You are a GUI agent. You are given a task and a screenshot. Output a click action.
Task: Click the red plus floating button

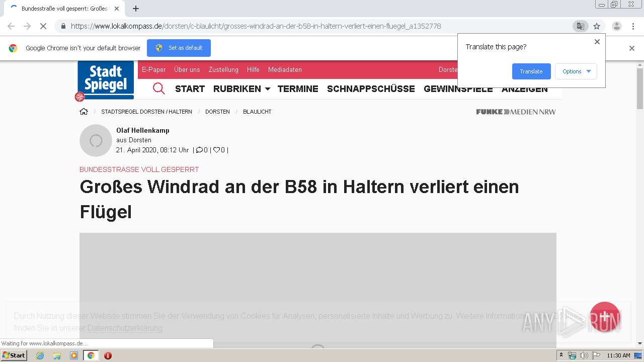605,317
